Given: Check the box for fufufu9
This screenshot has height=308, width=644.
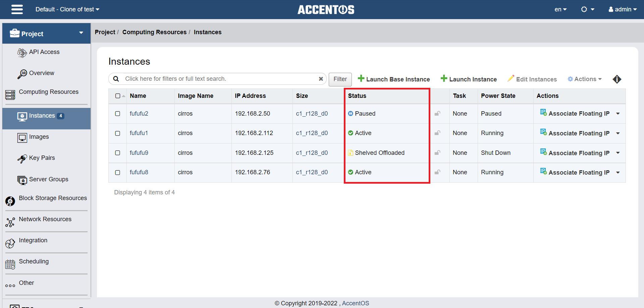Looking at the screenshot, I should click(x=118, y=153).
